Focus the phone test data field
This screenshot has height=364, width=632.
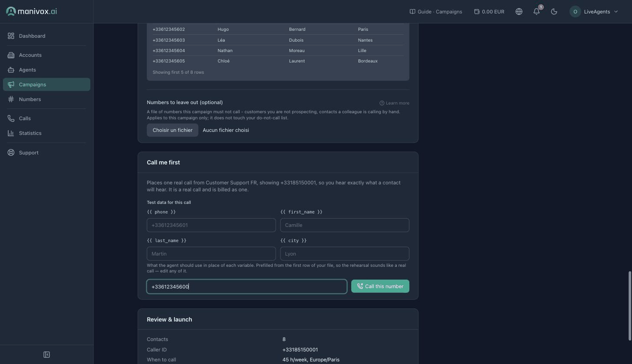click(211, 225)
